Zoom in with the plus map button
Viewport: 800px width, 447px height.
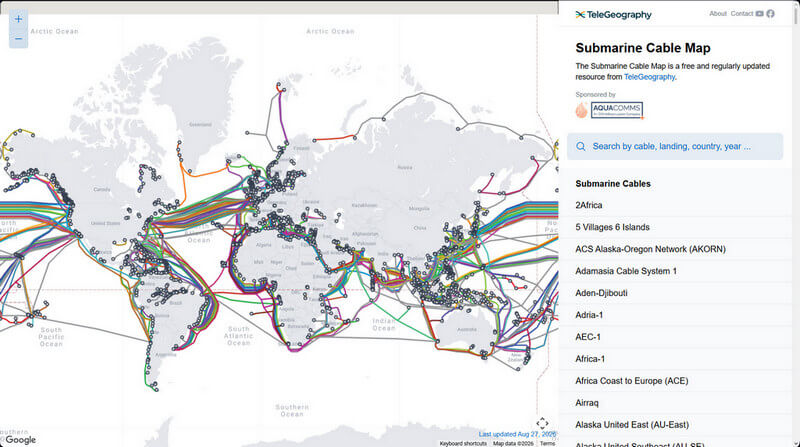(x=18, y=19)
